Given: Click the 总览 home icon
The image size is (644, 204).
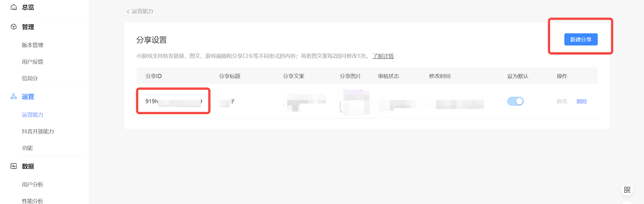Looking at the screenshot, I should (x=14, y=7).
